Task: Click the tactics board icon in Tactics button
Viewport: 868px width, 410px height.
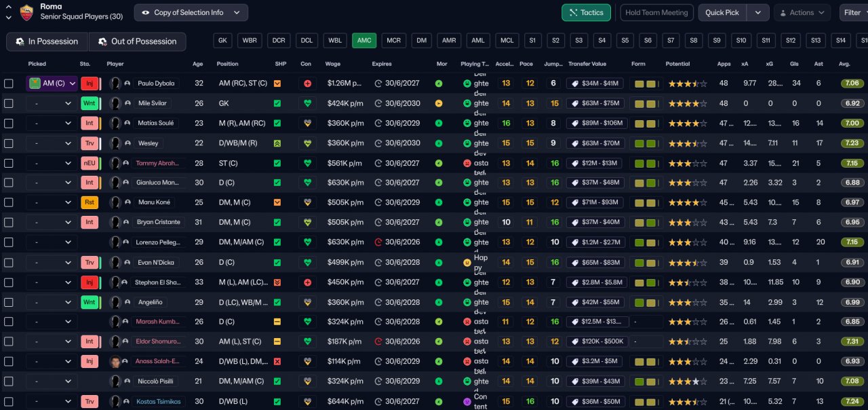Action: click(573, 12)
